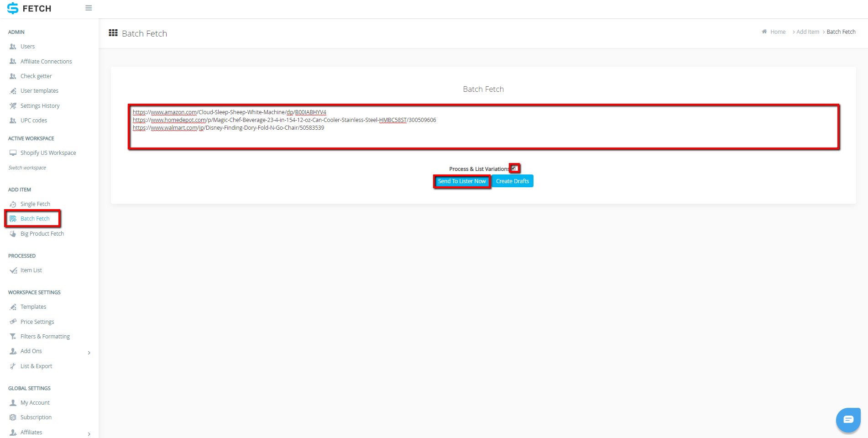Open Settings History menu item
Screen dimensions: 868x438
point(40,106)
